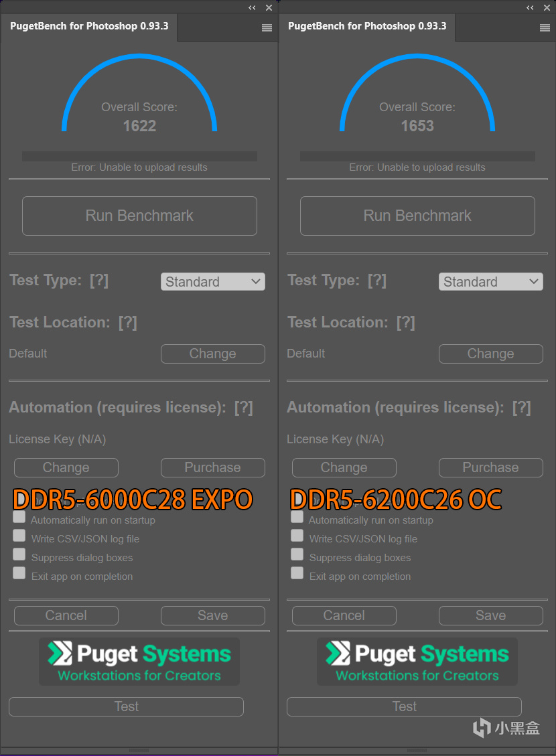Close the left PugetBench panel
The height and width of the screenshot is (756, 556).
(x=269, y=8)
